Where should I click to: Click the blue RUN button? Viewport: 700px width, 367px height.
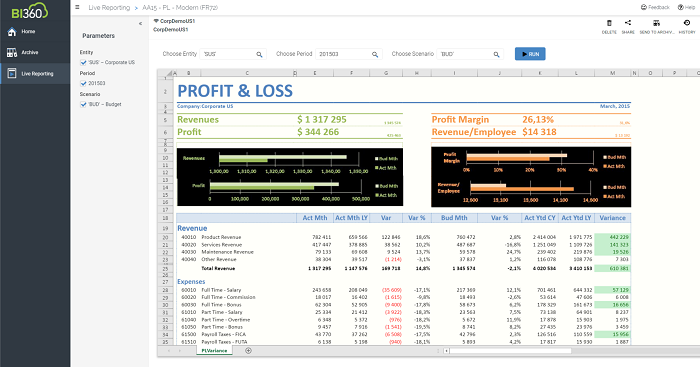(530, 54)
